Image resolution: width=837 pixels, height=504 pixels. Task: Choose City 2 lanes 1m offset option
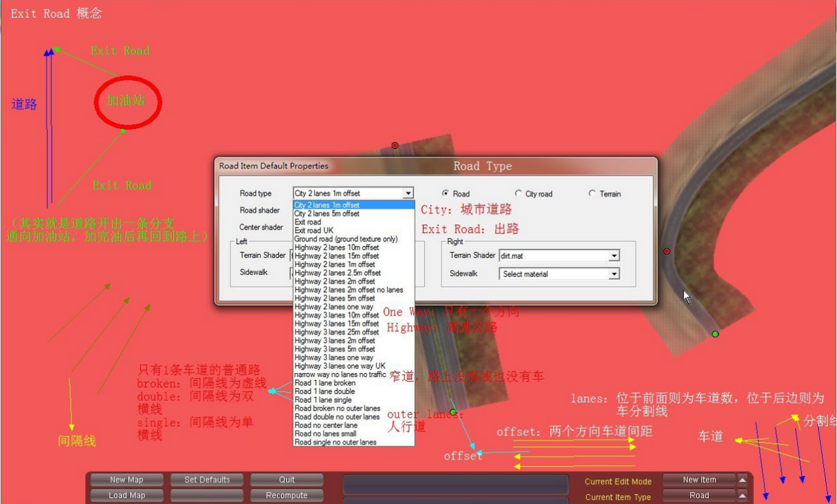tap(354, 205)
